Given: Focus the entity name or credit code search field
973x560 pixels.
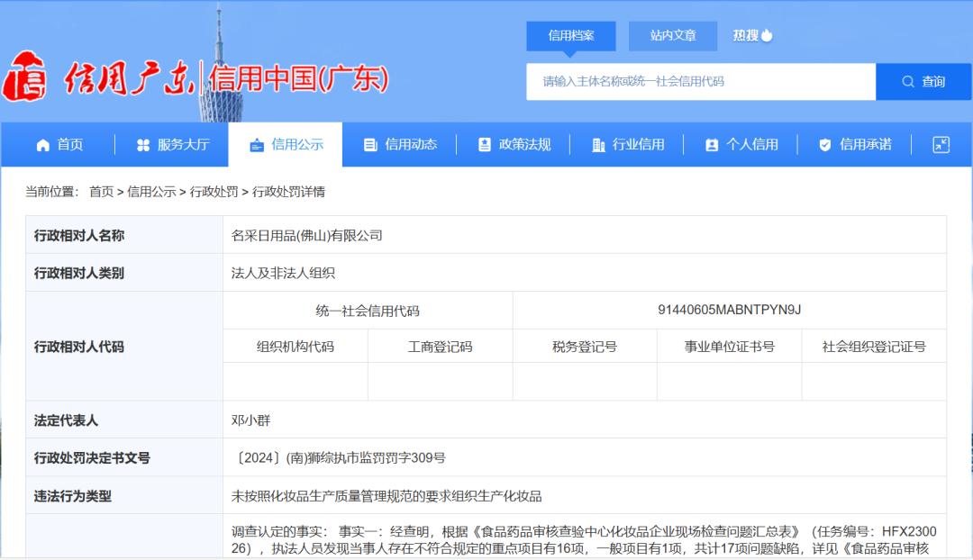Looking at the screenshot, I should pos(701,81).
